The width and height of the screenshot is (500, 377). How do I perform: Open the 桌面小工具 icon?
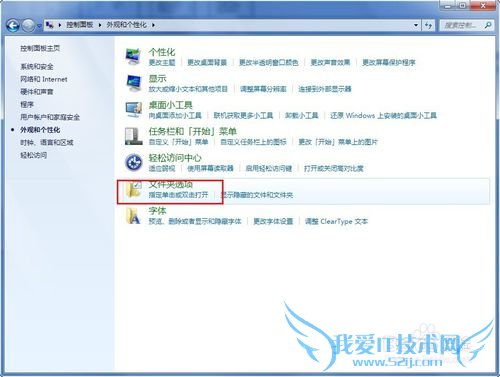134,110
